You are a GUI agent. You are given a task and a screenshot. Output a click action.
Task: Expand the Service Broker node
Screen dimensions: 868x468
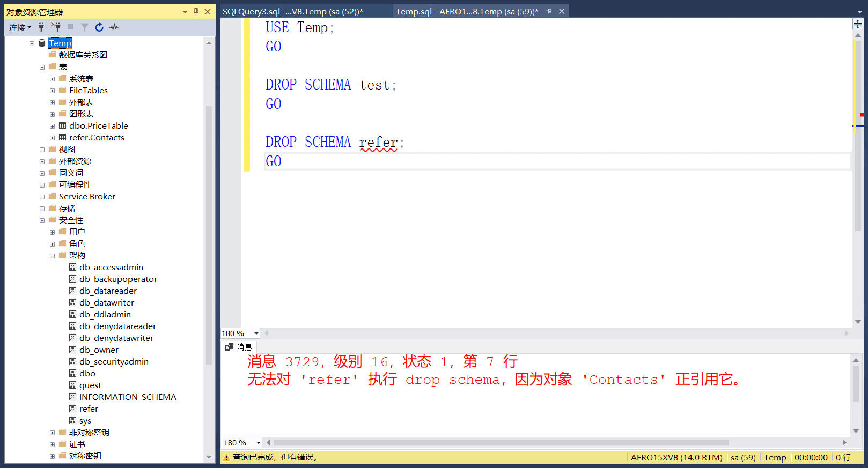pos(42,197)
